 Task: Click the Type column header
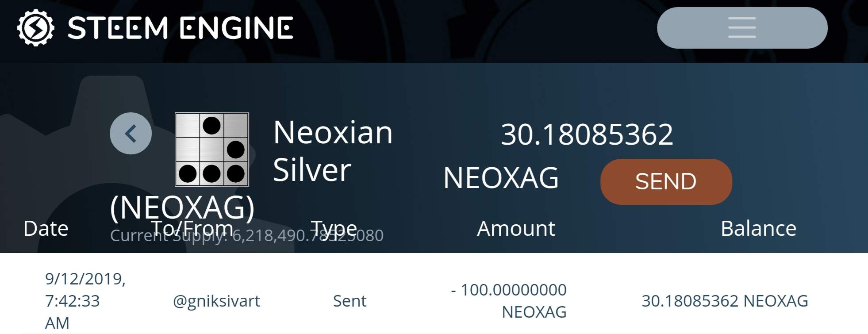(x=334, y=229)
